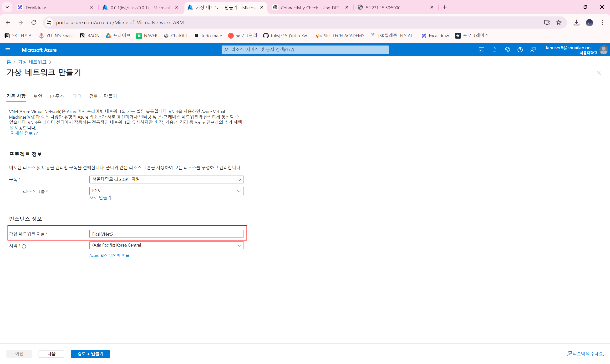Viewport: 610px width, 364px height.
Task: Open Chrome downloads
Action: tap(576, 23)
